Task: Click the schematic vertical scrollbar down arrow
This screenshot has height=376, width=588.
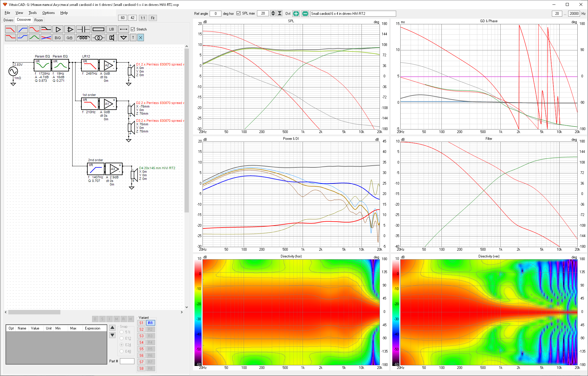Action: (x=187, y=307)
